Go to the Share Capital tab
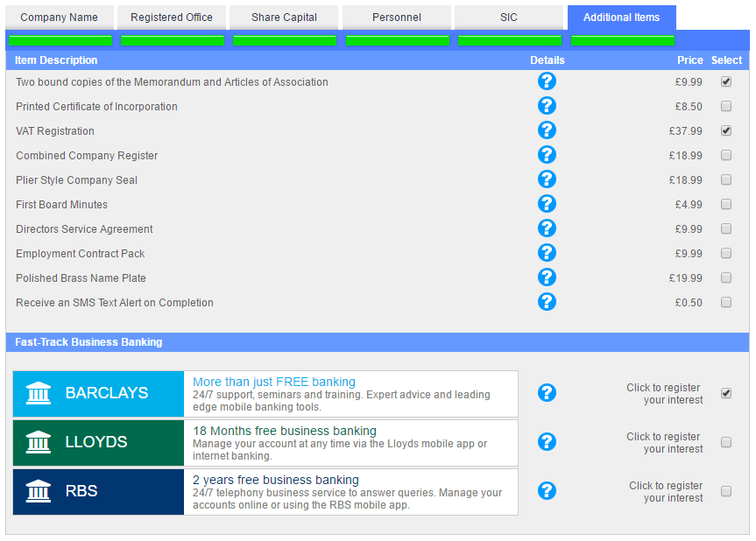 (284, 18)
